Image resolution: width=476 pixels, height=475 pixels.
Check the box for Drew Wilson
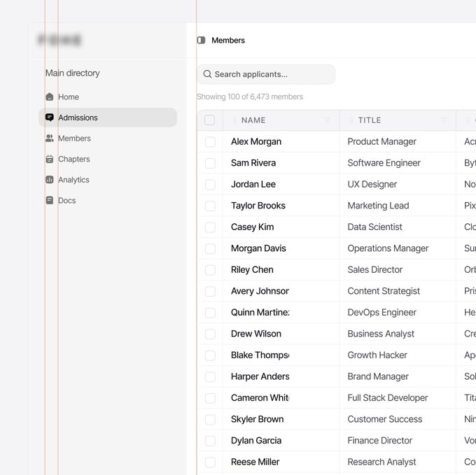point(210,334)
